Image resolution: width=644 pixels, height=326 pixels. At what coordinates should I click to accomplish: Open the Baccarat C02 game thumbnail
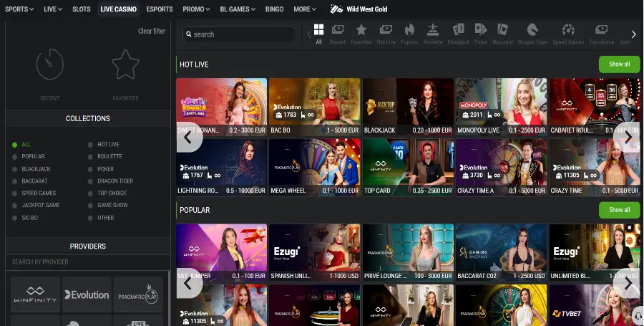coord(501,252)
